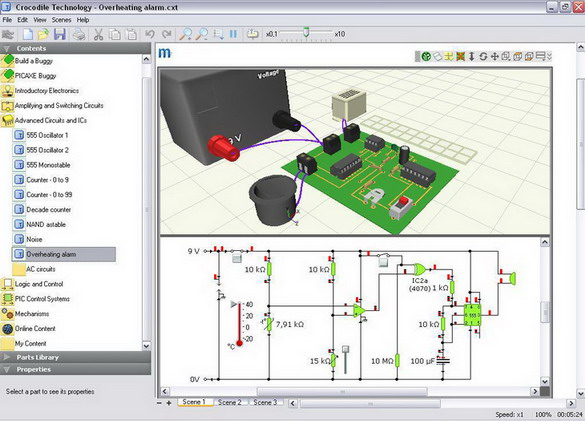Click the second orange cube view icon
The width and height of the screenshot is (585, 421).
(x=529, y=56)
